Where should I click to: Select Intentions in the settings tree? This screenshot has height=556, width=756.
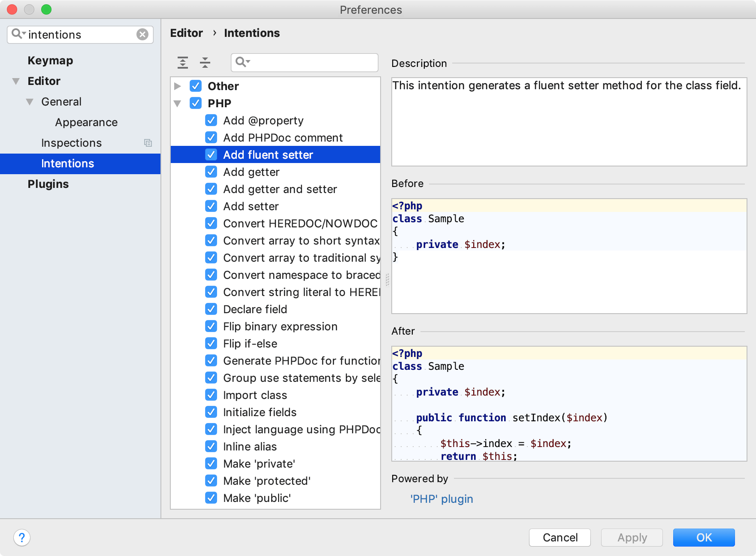80,163
